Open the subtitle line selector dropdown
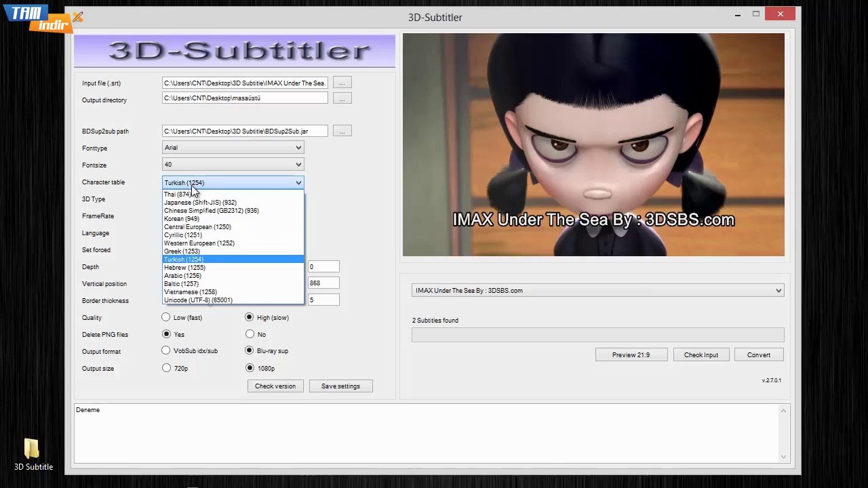 (597, 291)
